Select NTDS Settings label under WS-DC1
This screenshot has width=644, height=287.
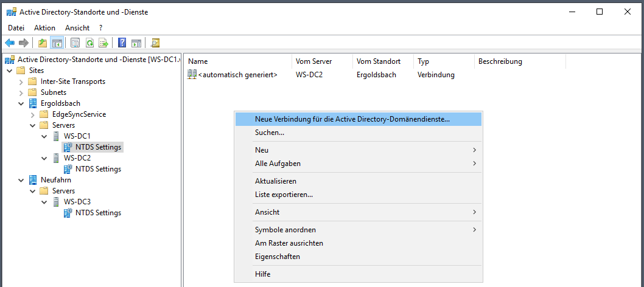(98, 147)
